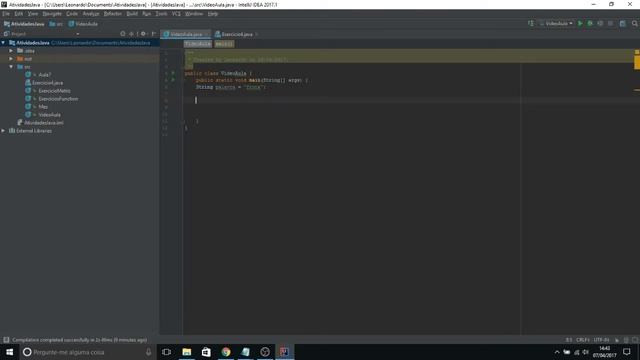Open the Project Structure icon in the toolbar
The image size is (640, 360).
click(622, 24)
